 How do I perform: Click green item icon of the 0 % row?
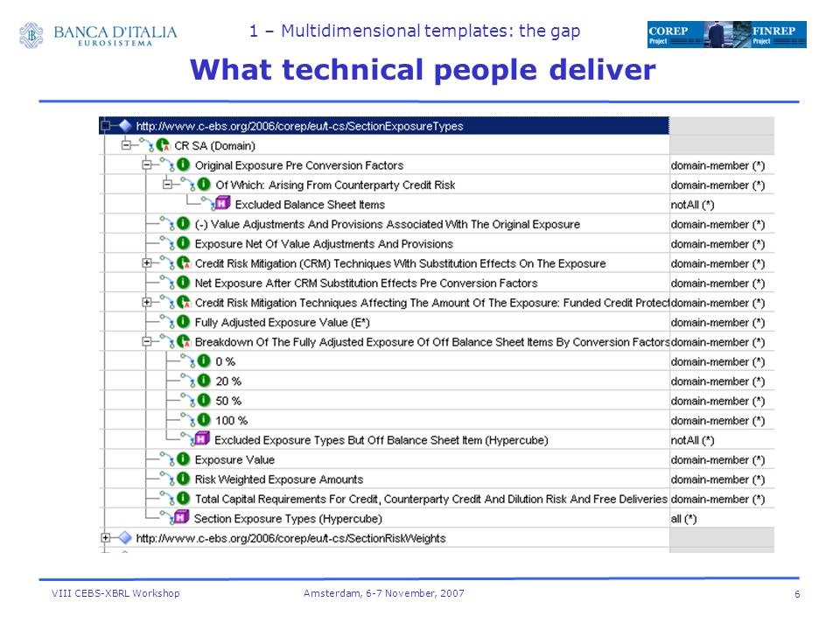pos(204,361)
